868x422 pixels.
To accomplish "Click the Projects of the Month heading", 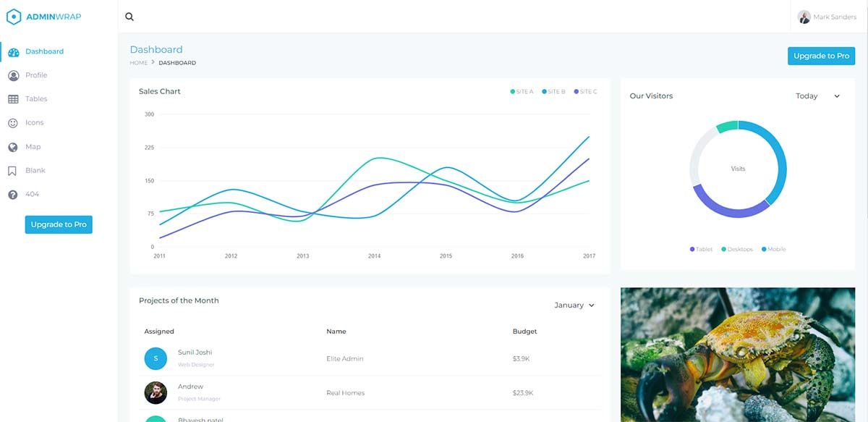I will [179, 300].
